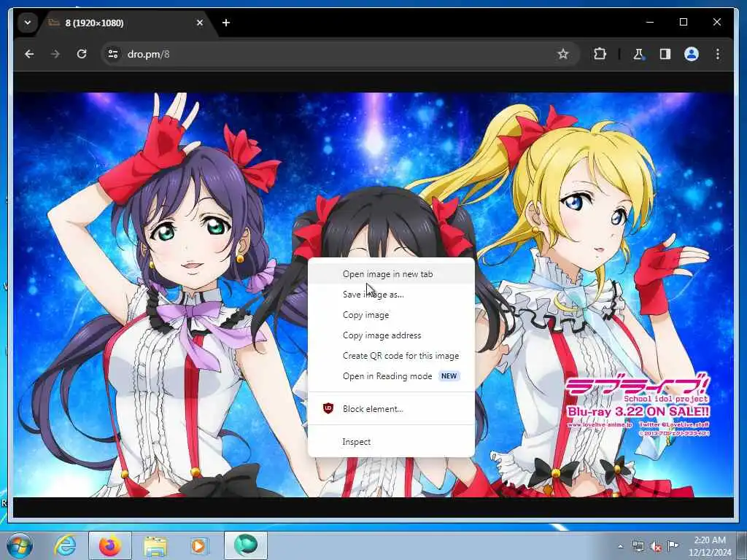Switch to the green globe browser taskbar icon

coord(246,545)
